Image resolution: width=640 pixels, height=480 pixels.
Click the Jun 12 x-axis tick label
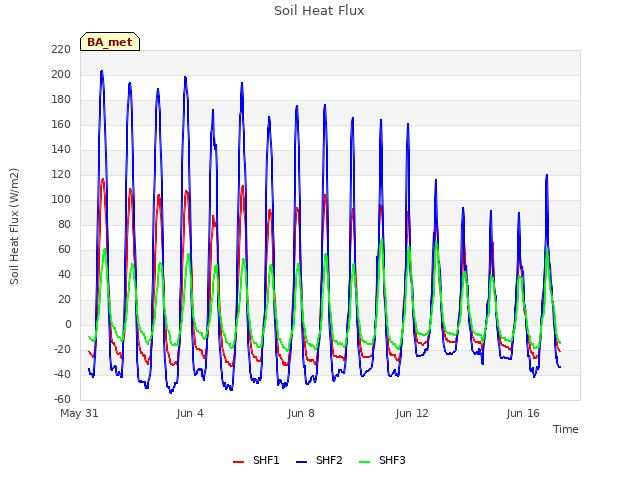(x=412, y=413)
